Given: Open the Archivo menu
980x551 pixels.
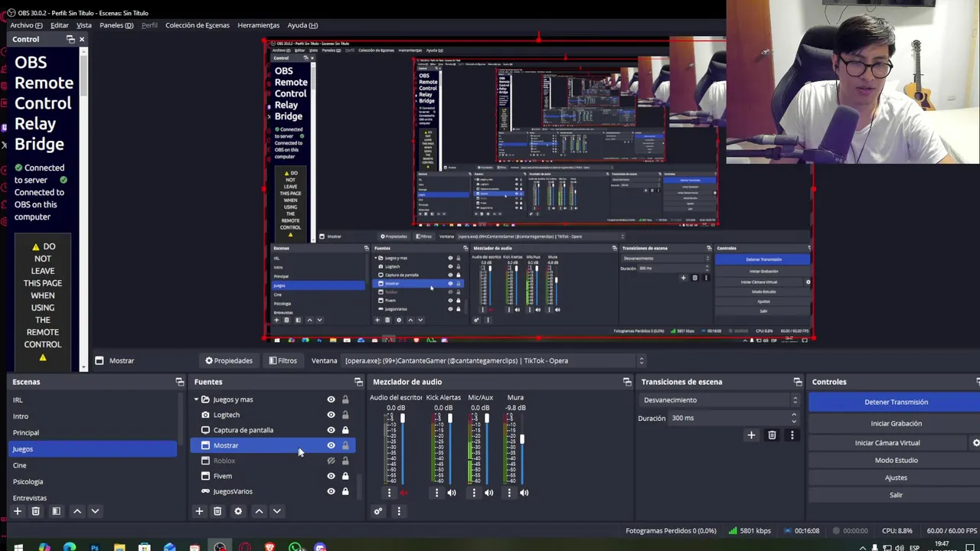Looking at the screenshot, I should pyautogui.click(x=26, y=25).
